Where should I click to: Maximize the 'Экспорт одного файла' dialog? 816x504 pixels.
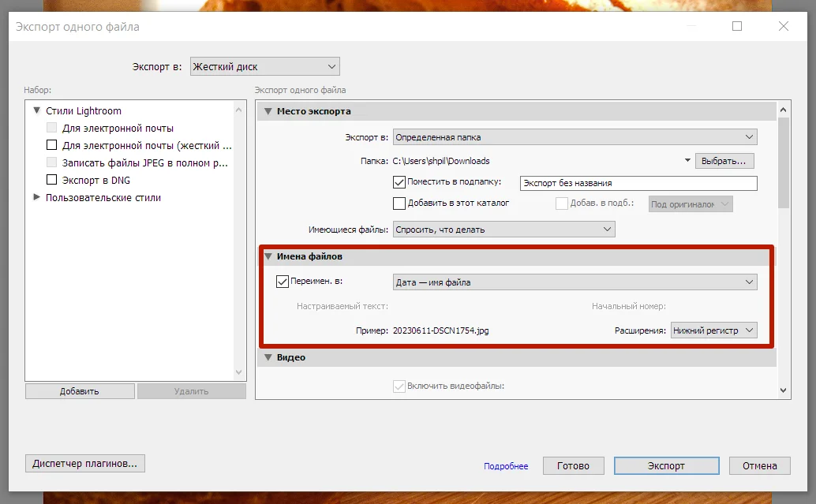point(737,26)
